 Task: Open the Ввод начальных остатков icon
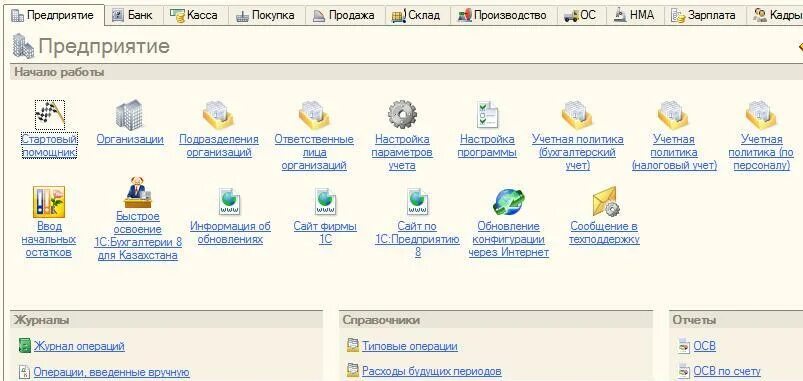[49, 202]
